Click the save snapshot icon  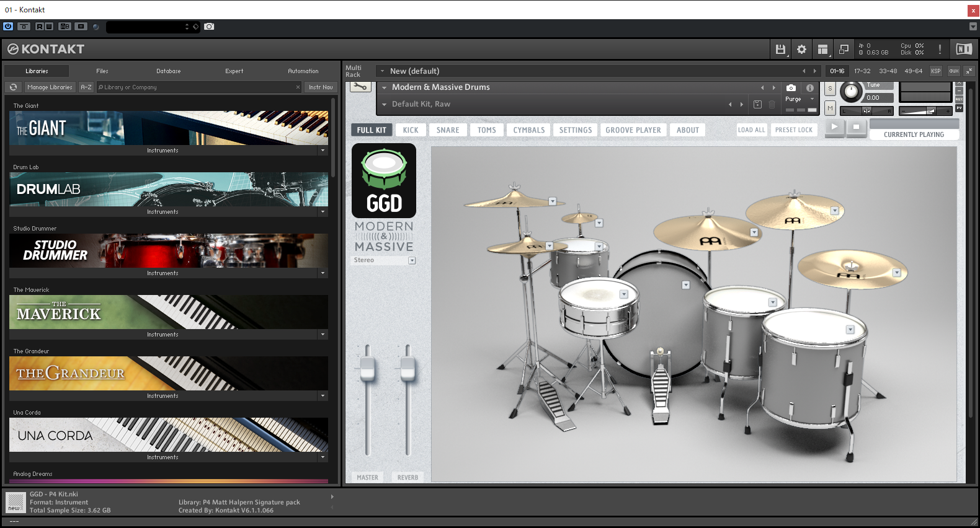pyautogui.click(x=757, y=105)
